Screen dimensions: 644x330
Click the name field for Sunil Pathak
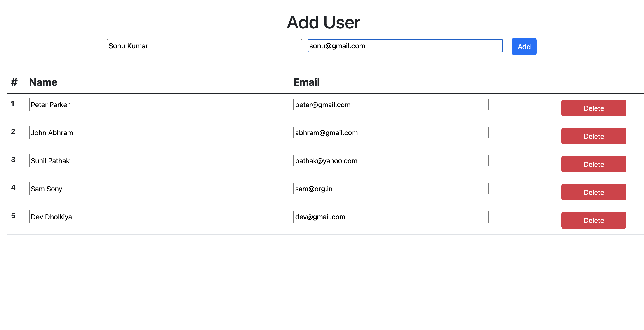(x=126, y=160)
